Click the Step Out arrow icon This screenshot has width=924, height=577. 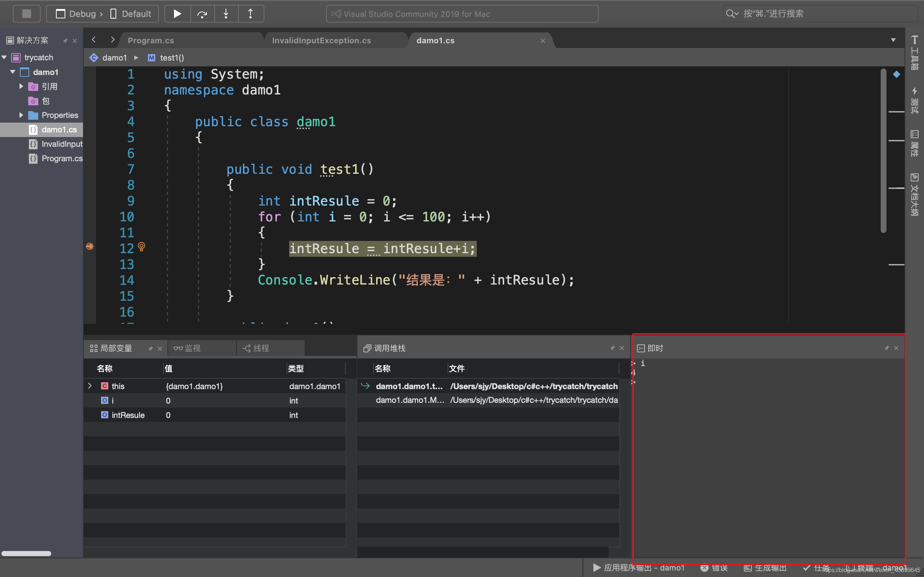(250, 14)
